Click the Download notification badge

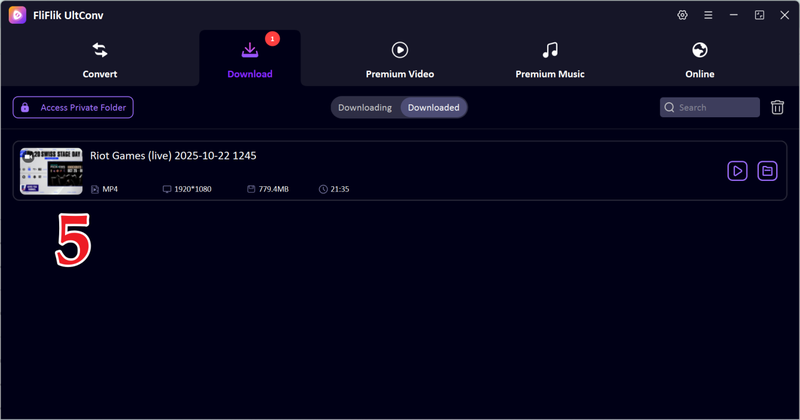coord(272,39)
